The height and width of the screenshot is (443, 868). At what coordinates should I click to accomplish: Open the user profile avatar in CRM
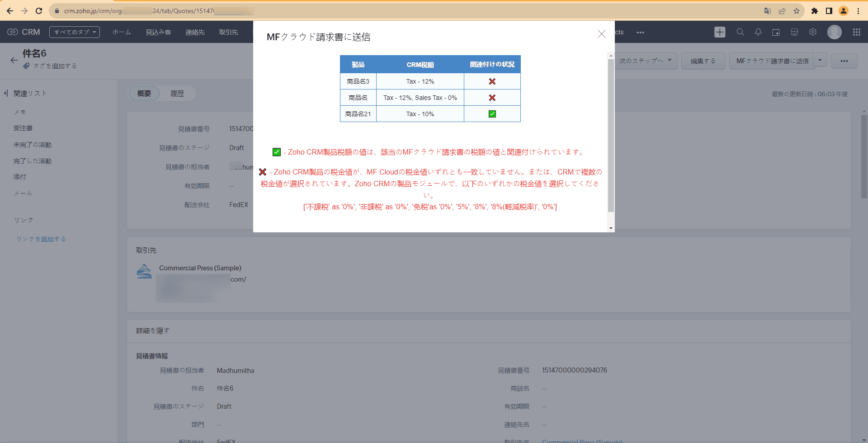(835, 32)
